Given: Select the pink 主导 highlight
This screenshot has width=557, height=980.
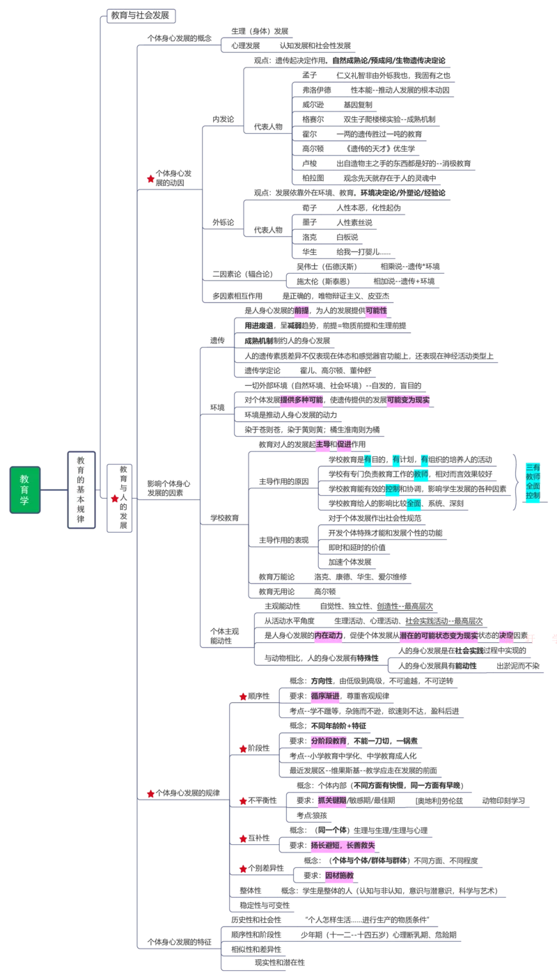Looking at the screenshot, I should (322, 444).
